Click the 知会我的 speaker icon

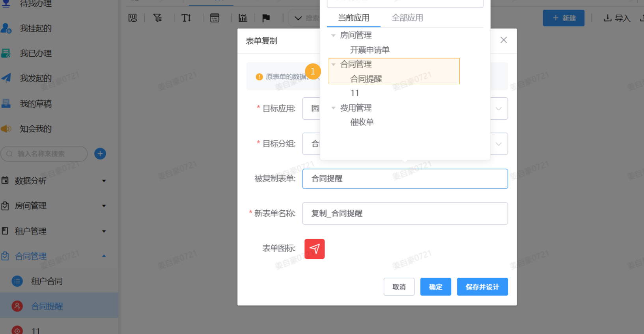point(6,129)
